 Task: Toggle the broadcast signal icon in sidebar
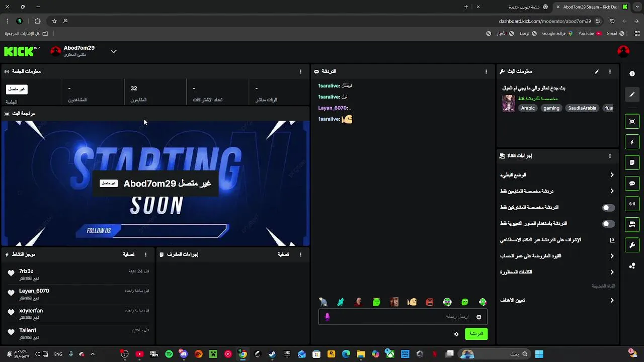[632, 204]
